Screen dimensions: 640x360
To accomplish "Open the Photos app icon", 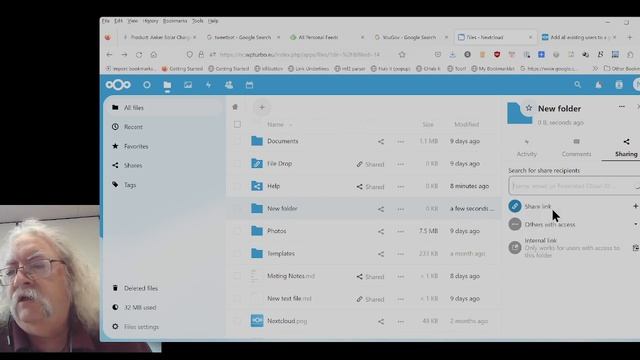I will click(188, 85).
